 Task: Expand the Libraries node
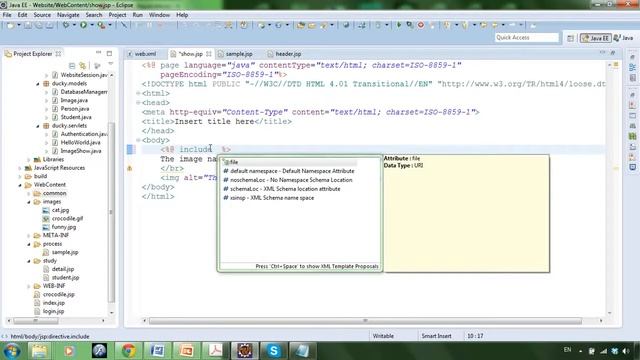pyautogui.click(x=29, y=160)
